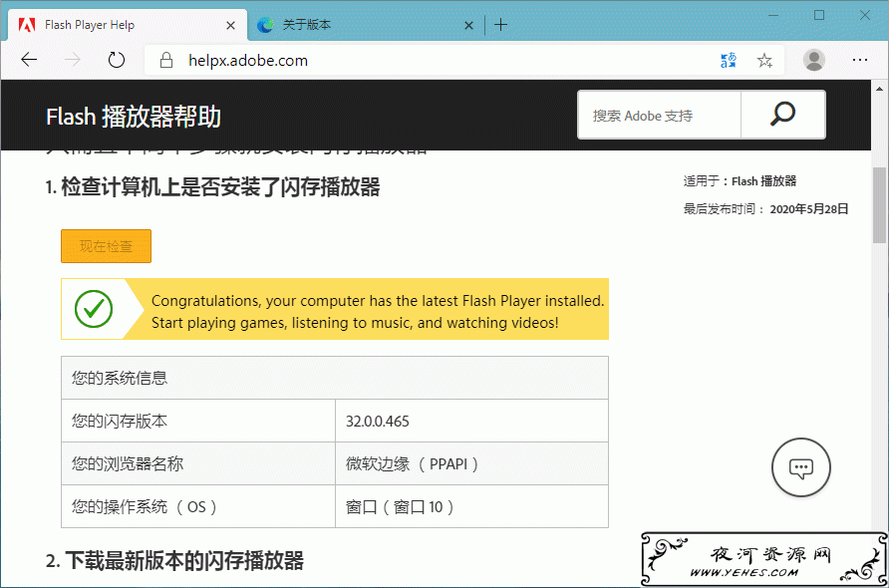Viewport: 889px width, 588px height.
Task: Click the green checkmark success icon
Action: pyautogui.click(x=94, y=309)
